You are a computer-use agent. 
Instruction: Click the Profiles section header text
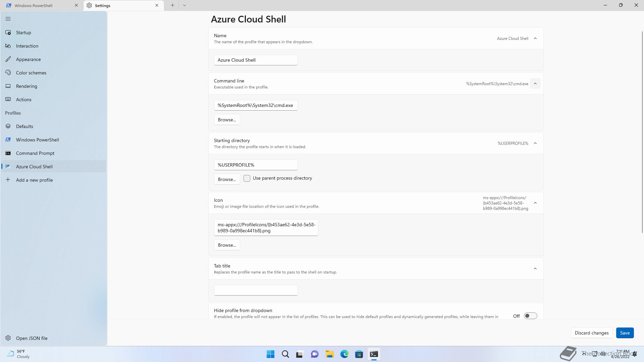click(x=13, y=113)
